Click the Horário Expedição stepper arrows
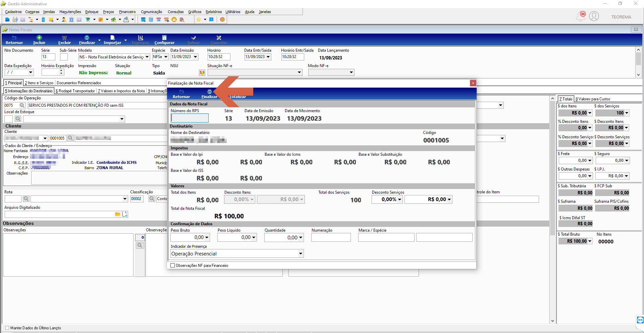Image resolution: width=644 pixels, height=333 pixels. click(x=61, y=72)
